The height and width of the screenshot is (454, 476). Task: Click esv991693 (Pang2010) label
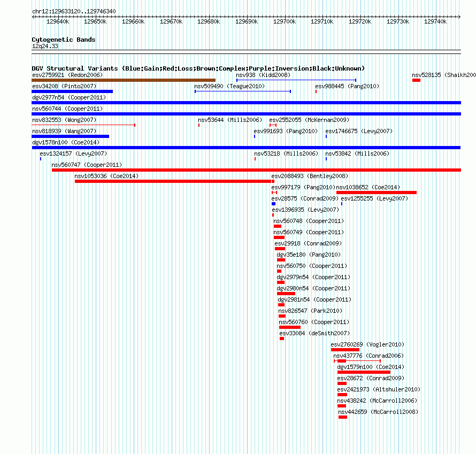(286, 131)
